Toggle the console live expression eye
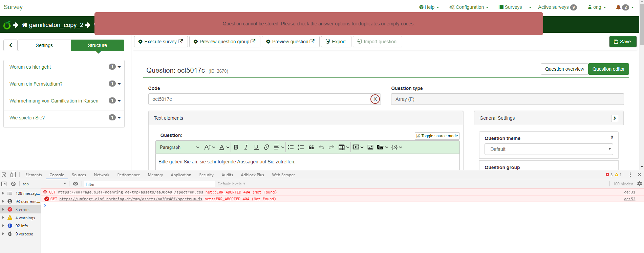644x253 pixels. [x=76, y=184]
